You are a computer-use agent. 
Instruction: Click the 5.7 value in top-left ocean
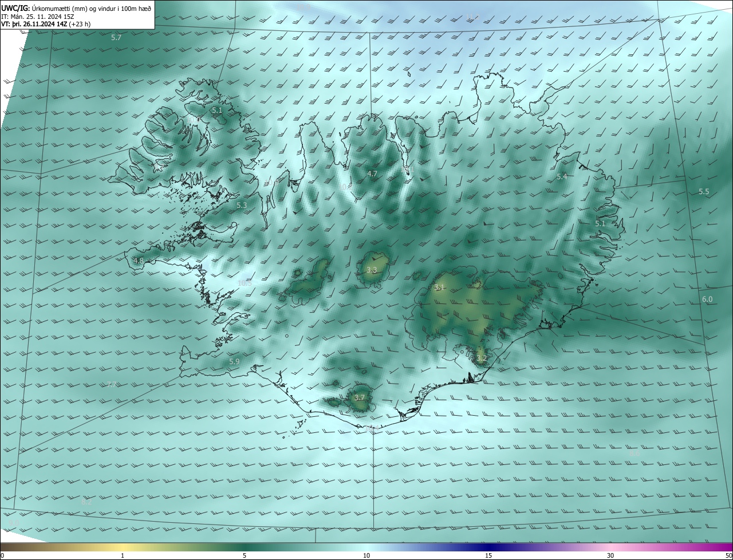coord(116,38)
